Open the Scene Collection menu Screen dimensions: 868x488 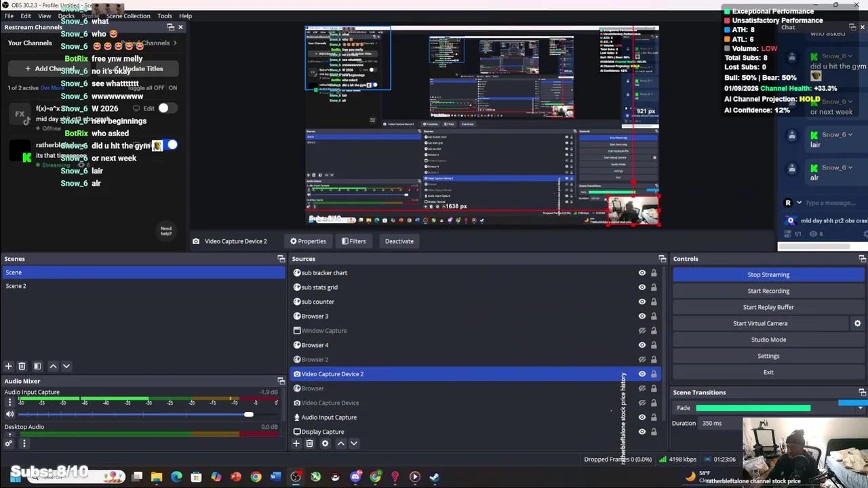coord(128,16)
